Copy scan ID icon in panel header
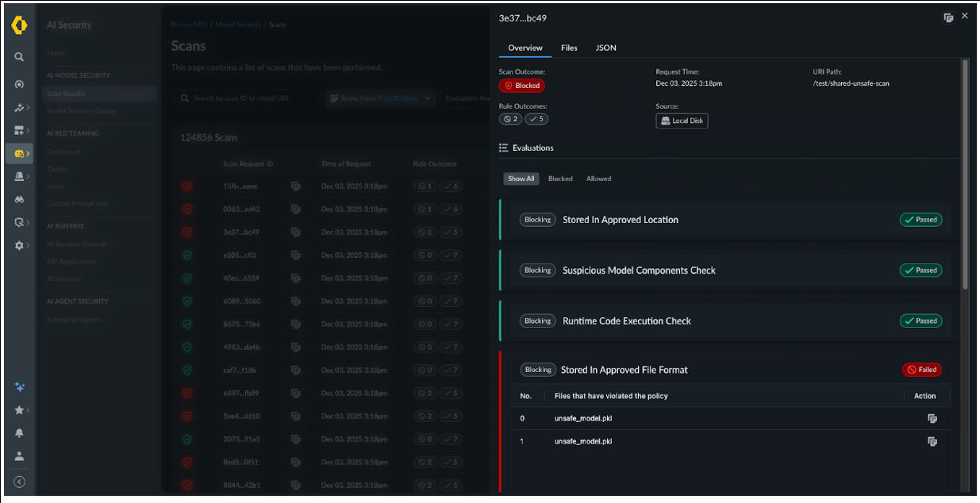Image resolution: width=980 pixels, height=503 pixels. click(947, 17)
